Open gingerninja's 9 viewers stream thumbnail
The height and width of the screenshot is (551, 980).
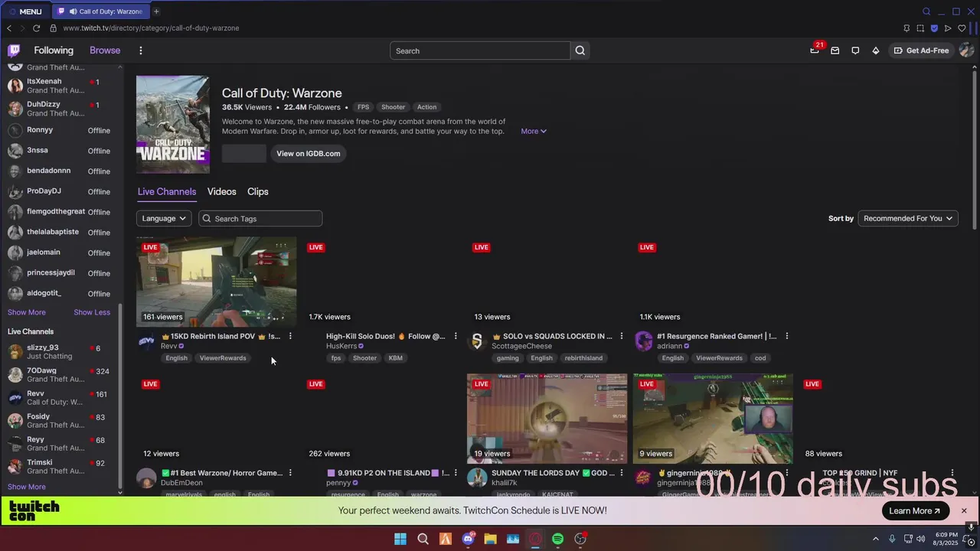click(713, 419)
